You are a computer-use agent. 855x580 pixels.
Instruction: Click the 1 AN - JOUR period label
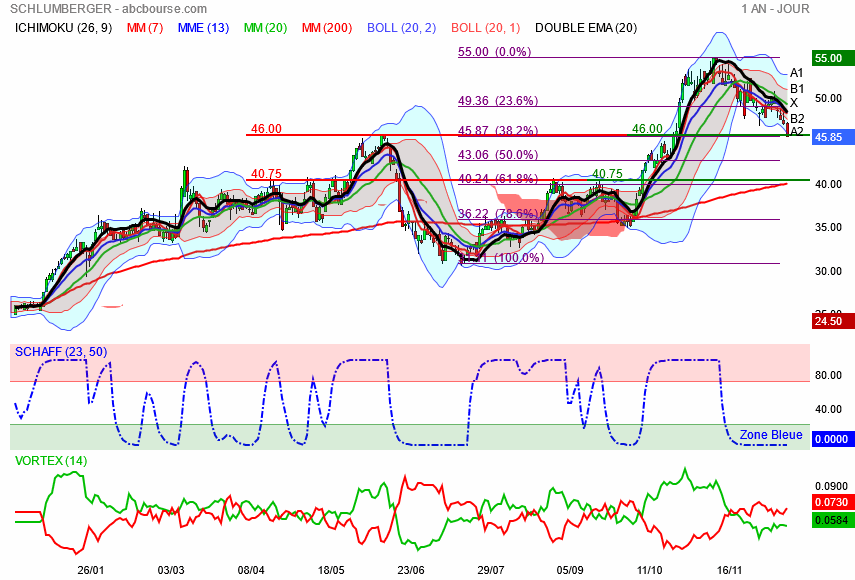(775, 9)
